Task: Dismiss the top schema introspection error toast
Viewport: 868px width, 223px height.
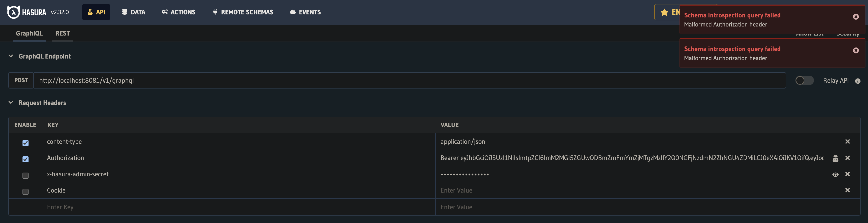Action: pyautogui.click(x=855, y=16)
